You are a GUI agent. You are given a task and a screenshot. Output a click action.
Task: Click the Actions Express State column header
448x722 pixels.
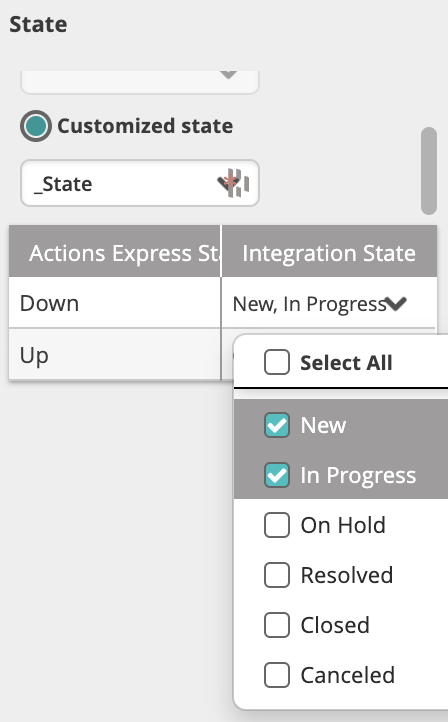pos(115,251)
